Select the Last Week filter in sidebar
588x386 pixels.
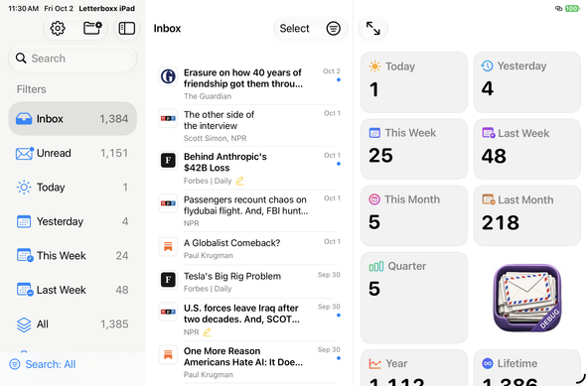[x=73, y=290]
